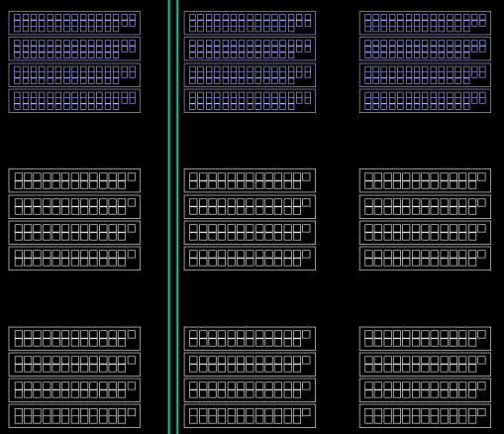The height and width of the screenshot is (434, 504).
Task: Select fourth block of middle gray group, center column
Action: pyautogui.click(x=250, y=259)
